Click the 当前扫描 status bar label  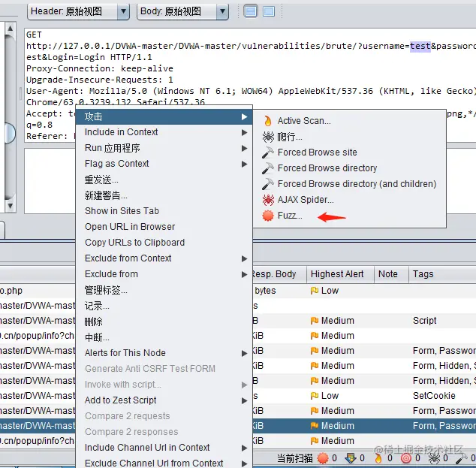coord(295,458)
